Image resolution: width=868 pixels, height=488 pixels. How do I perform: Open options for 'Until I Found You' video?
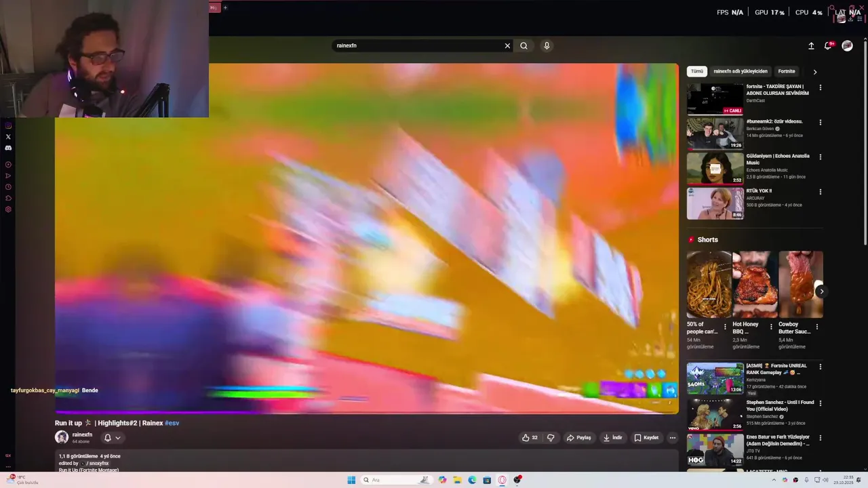click(x=821, y=403)
